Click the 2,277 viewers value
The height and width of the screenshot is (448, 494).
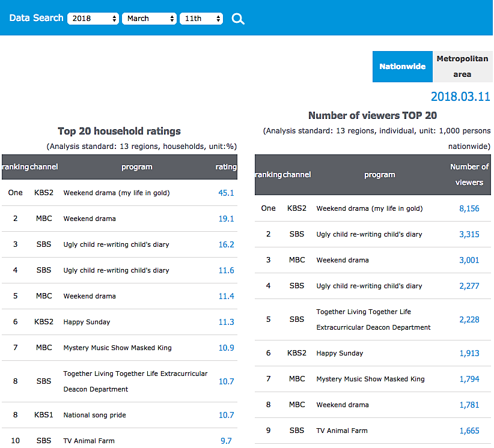[x=469, y=286]
